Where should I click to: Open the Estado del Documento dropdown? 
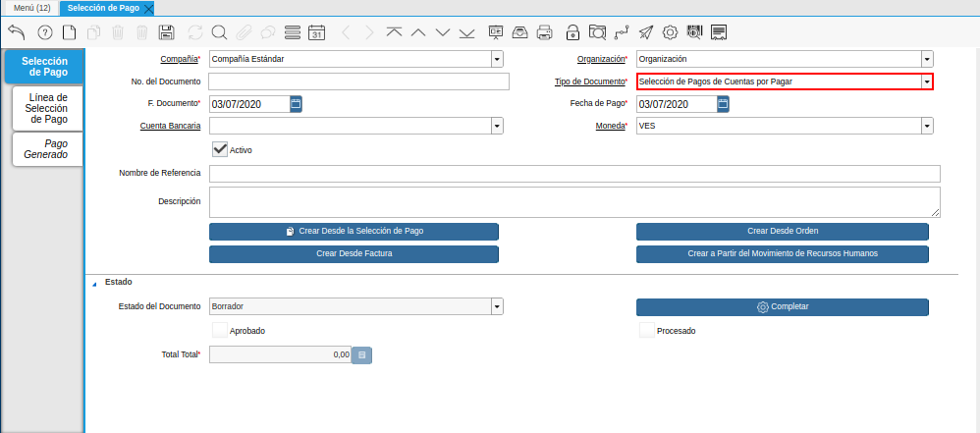pyautogui.click(x=497, y=306)
